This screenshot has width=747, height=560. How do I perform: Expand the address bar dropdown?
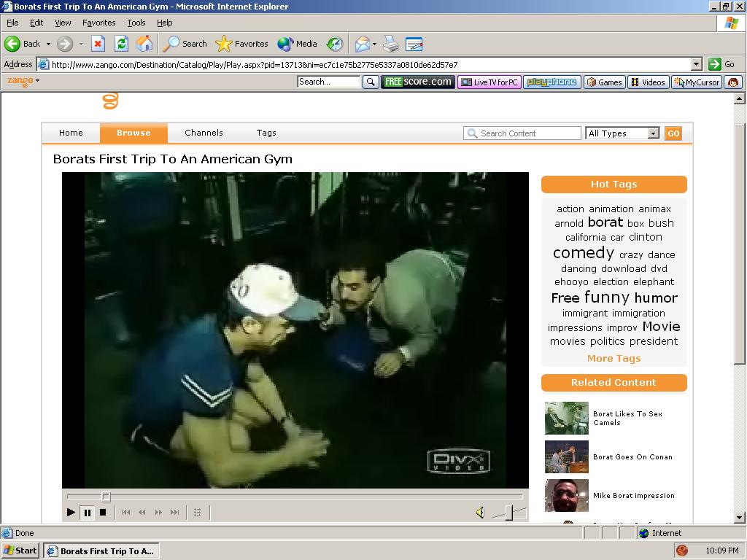[697, 64]
